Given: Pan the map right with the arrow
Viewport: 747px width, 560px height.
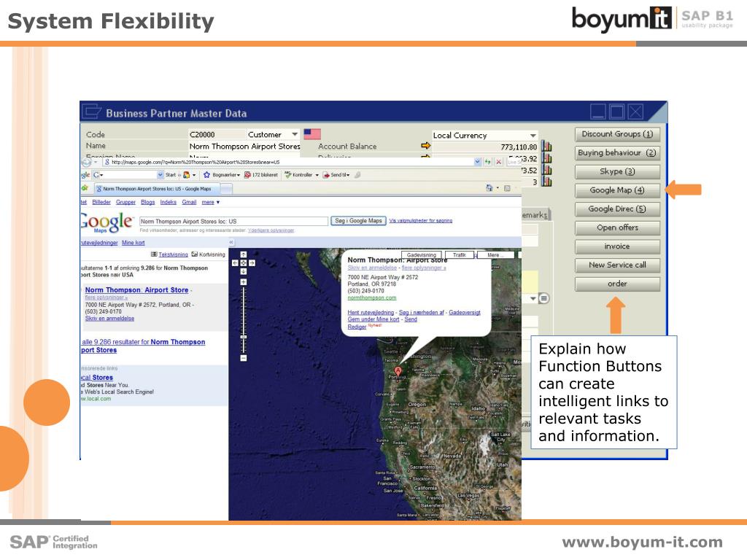Looking at the screenshot, I should click(x=252, y=262).
